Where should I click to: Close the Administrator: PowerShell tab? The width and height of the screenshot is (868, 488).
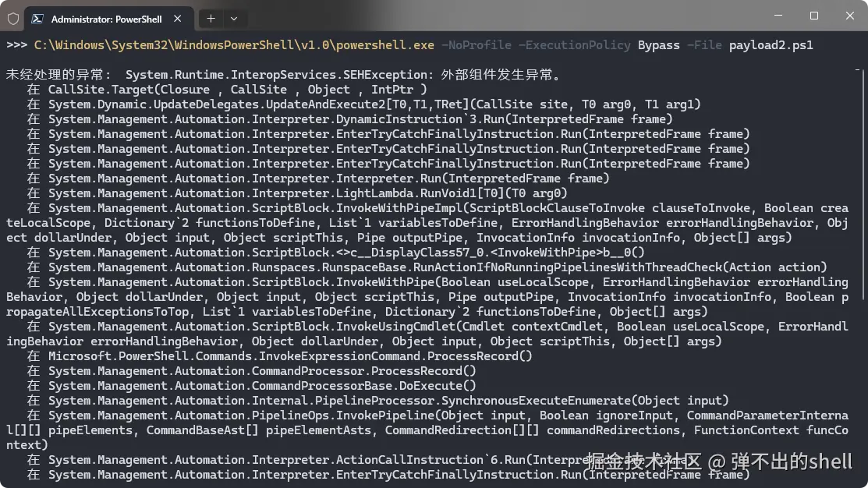click(x=177, y=19)
